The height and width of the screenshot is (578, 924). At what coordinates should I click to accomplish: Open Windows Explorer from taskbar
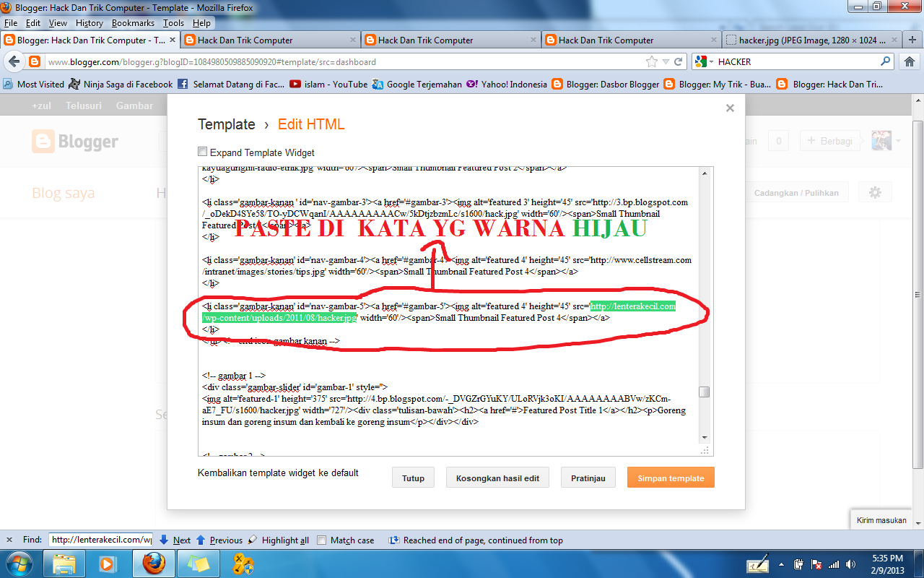pyautogui.click(x=64, y=564)
